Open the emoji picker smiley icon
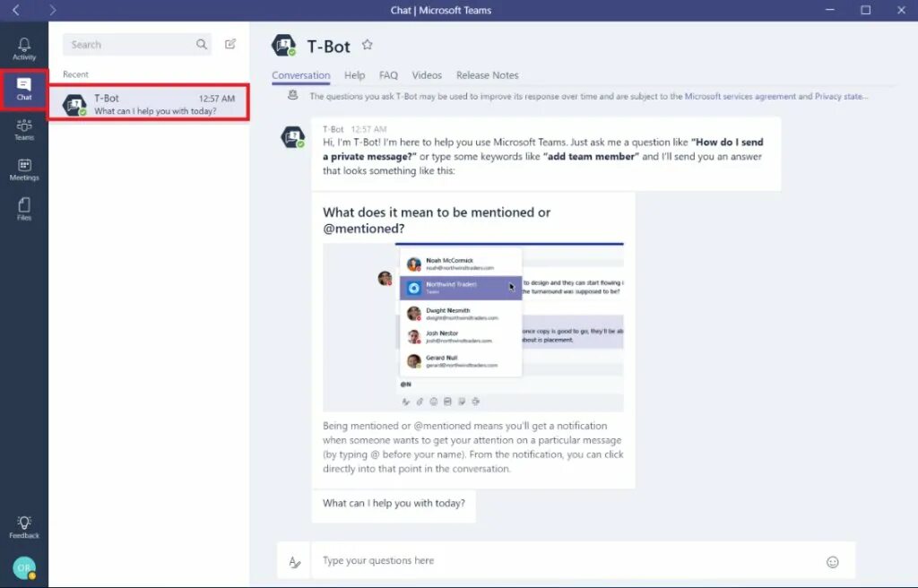 click(833, 562)
